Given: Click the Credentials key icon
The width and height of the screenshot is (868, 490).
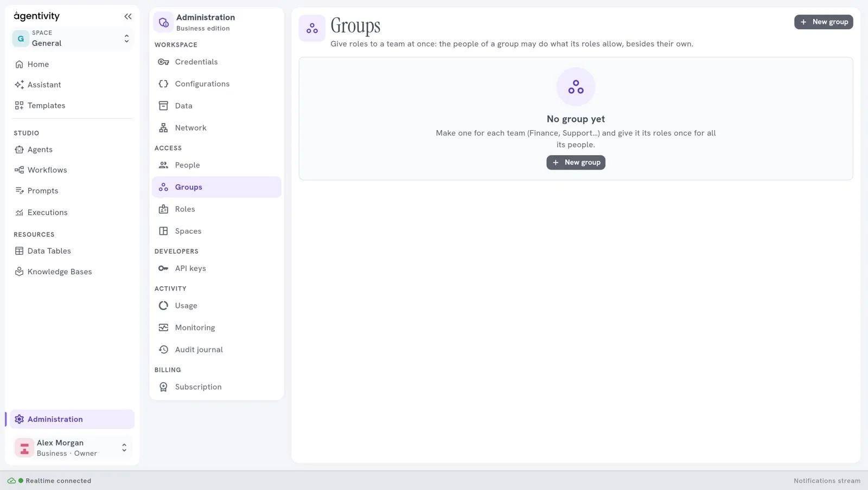Looking at the screenshot, I should tap(163, 62).
